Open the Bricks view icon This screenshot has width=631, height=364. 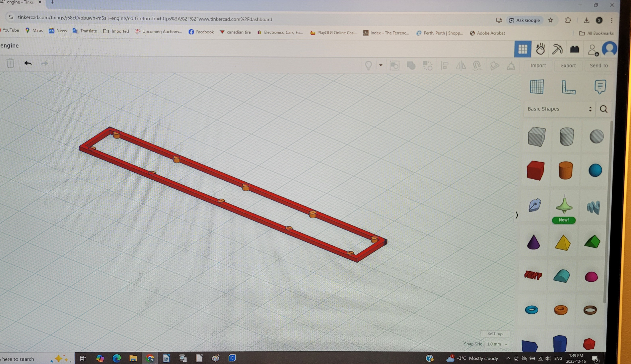(574, 49)
